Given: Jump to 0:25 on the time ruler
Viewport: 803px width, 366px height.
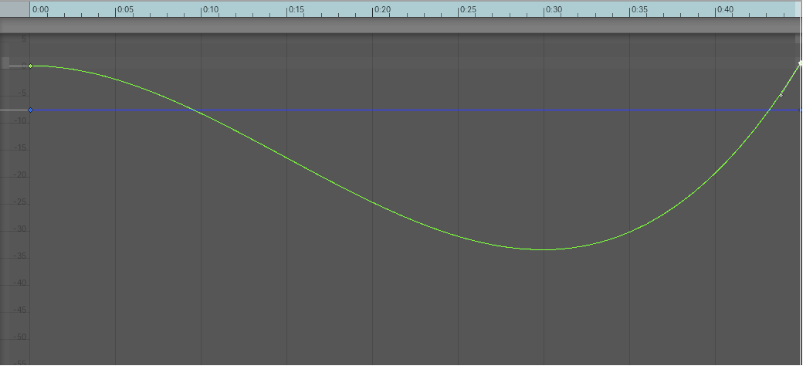Looking at the screenshot, I should 468,9.
